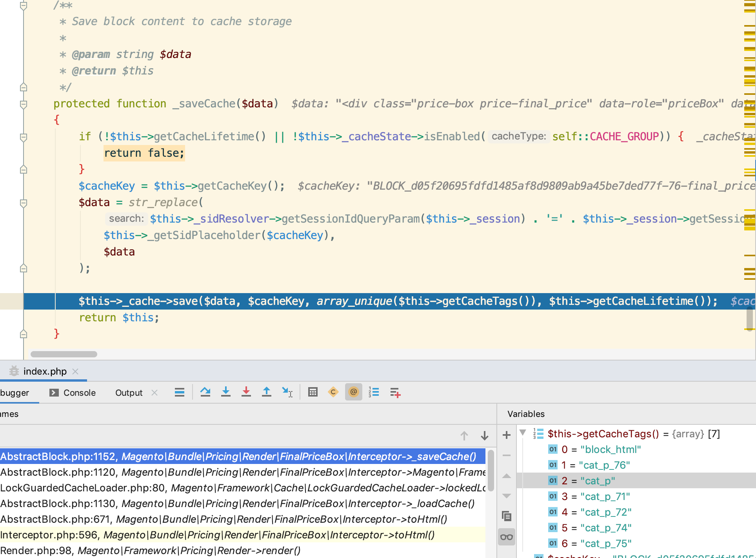Click the Step Over debugger icon
This screenshot has height=558, width=756.
(205, 392)
